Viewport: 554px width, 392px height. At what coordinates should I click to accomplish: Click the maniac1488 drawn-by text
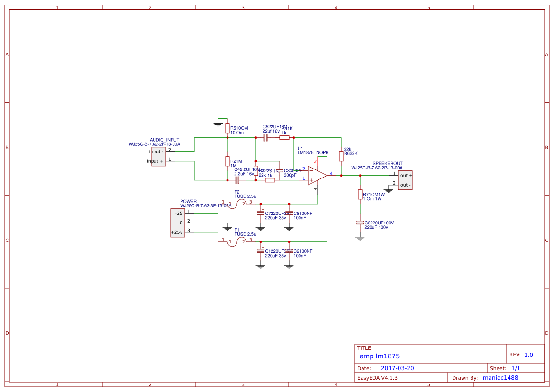[500, 377]
